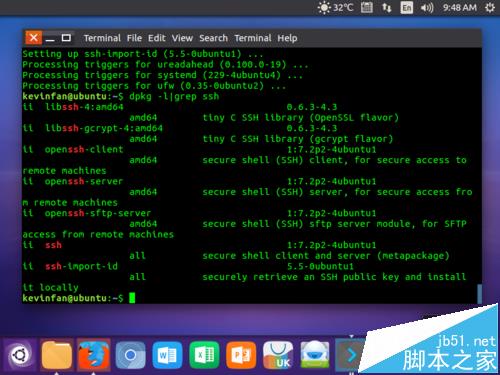Screen dimensions: 500x375
Task: Open the Word document app in dock
Action: point(167,355)
